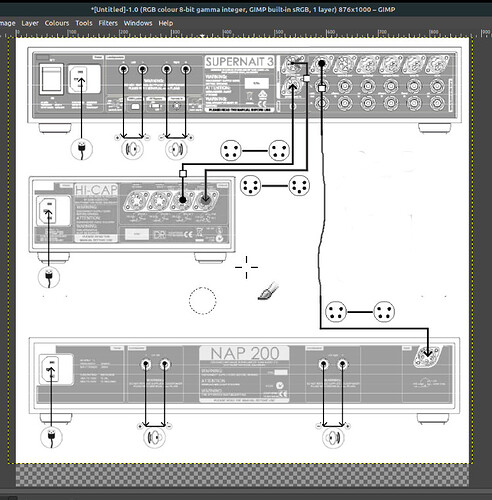Click mains plug icon below the Supernait 3
The image size is (492, 500).
pos(82,149)
